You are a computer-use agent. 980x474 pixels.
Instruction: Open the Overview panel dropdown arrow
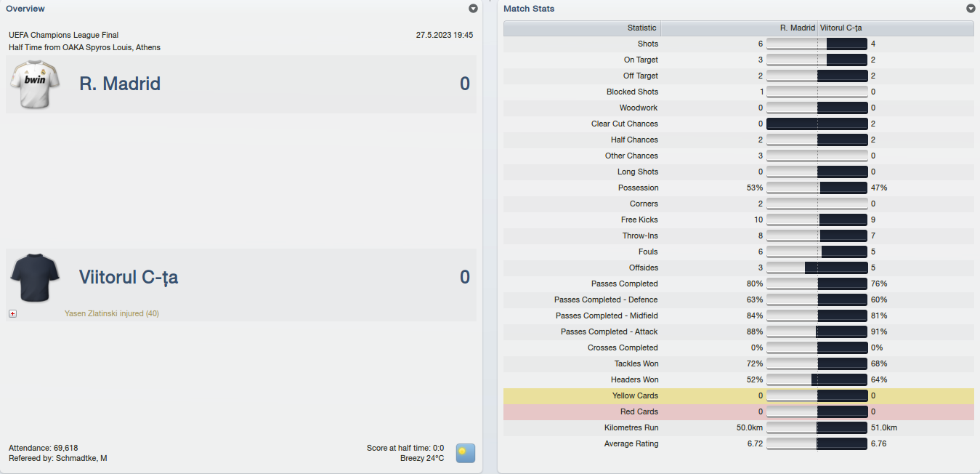(x=473, y=9)
